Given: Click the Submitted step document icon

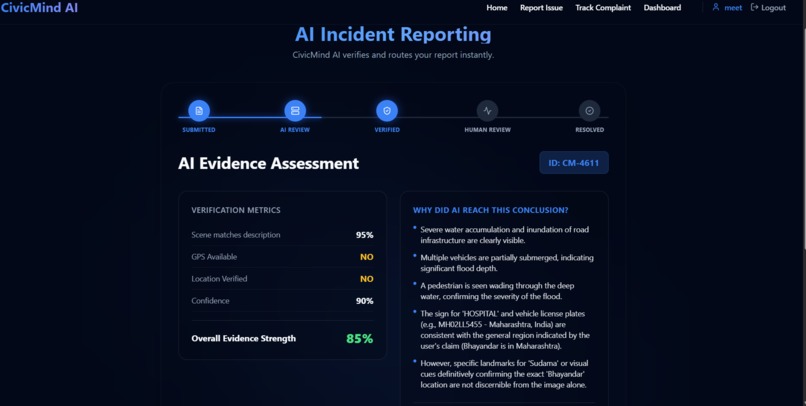Looking at the screenshot, I should [199, 110].
